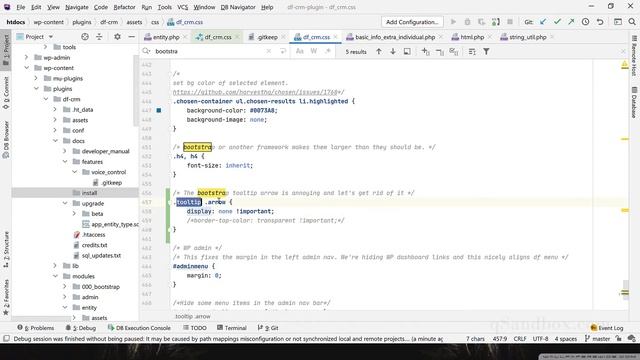This screenshot has height=360, width=640.
Task: Collapse the docs folder
Action: (55, 141)
